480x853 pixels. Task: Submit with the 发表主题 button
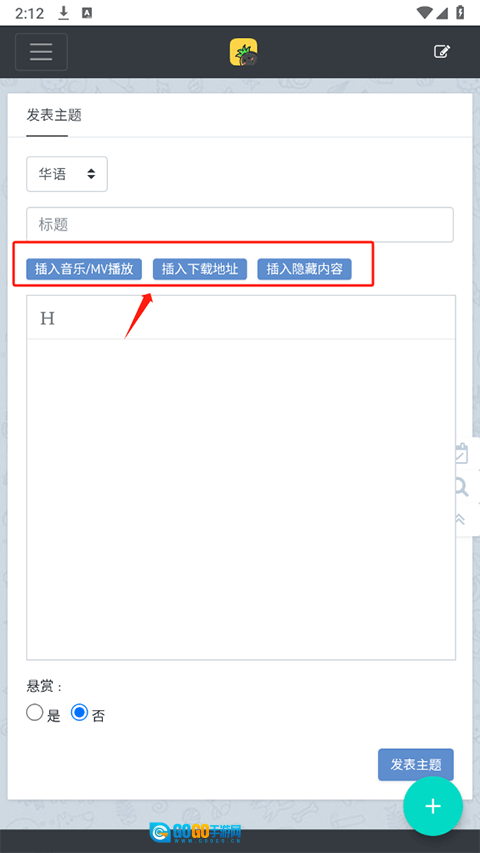(x=416, y=764)
